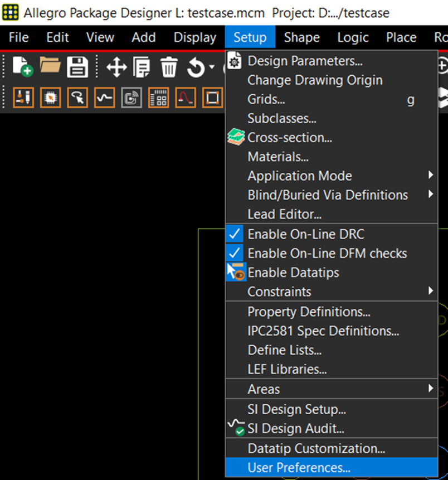Uncheck Enable On-Line DFM checks
The image size is (448, 480).
pos(327,253)
